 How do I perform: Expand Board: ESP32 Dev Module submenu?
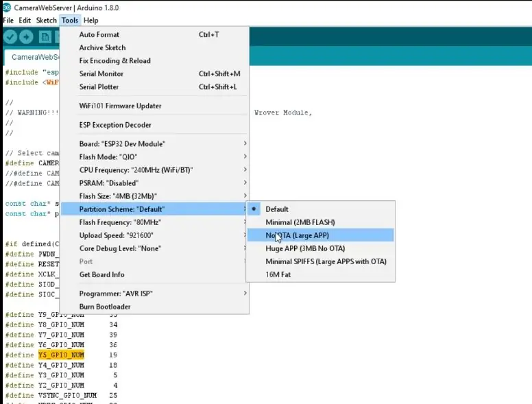154,144
